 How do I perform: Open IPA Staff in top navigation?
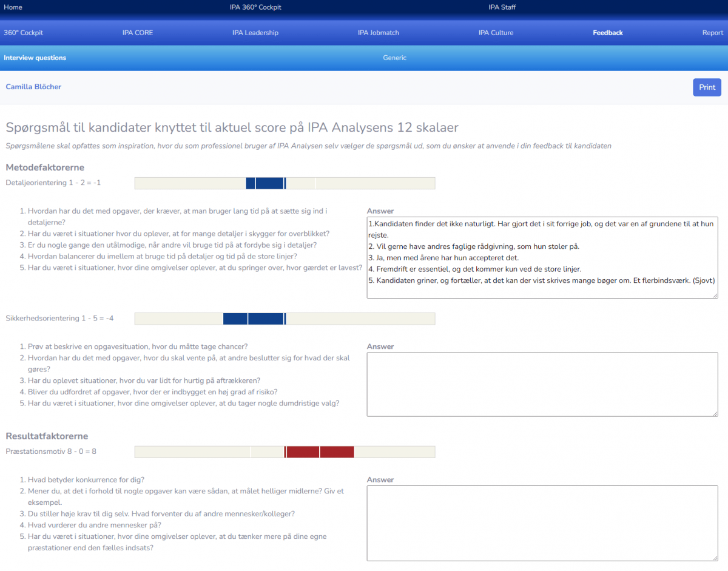(x=502, y=7)
